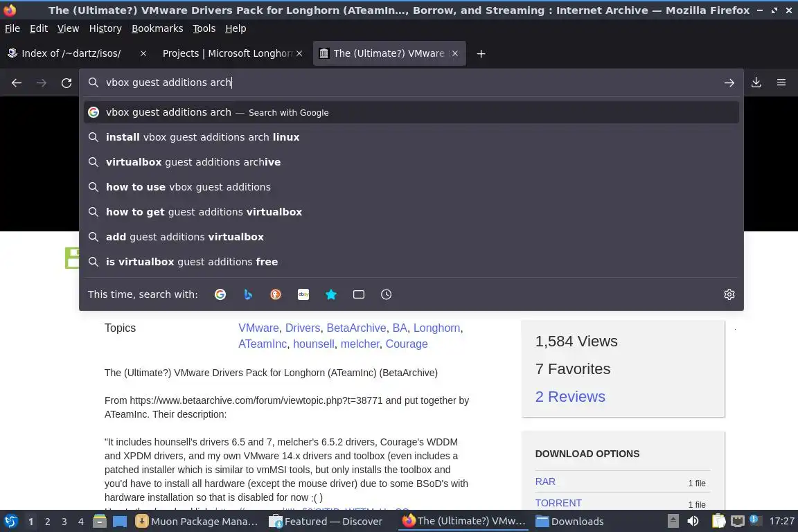Click the Go arrow in address bar
Viewport: 798px width, 532px height.
729,82
